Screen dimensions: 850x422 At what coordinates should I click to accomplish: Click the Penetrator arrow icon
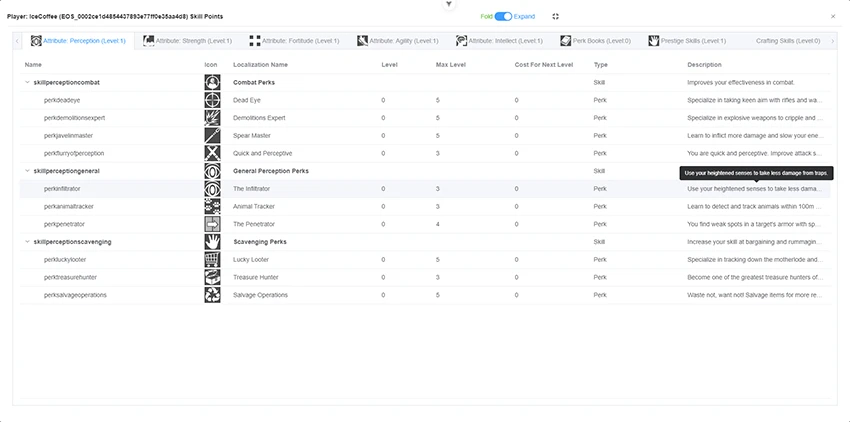coord(212,224)
